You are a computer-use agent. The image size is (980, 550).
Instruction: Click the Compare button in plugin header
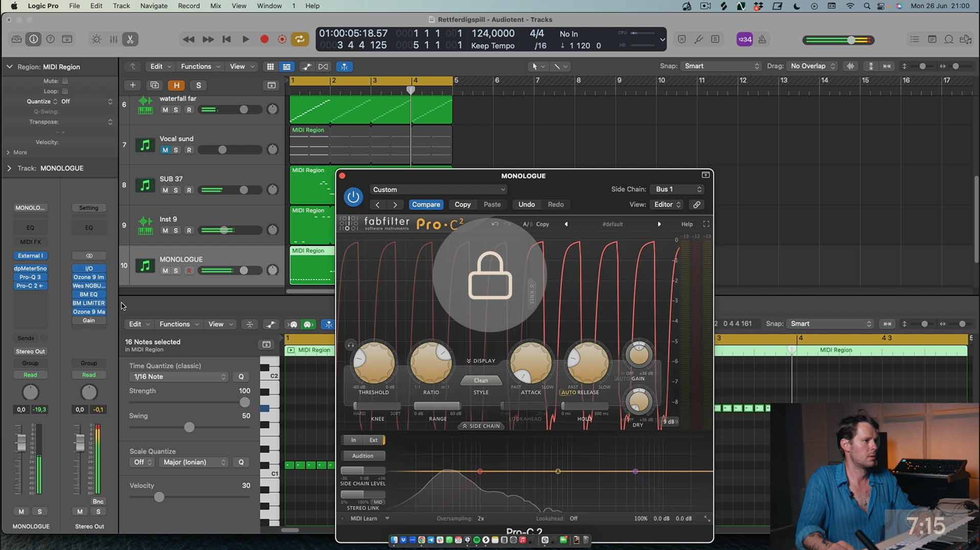pyautogui.click(x=426, y=204)
